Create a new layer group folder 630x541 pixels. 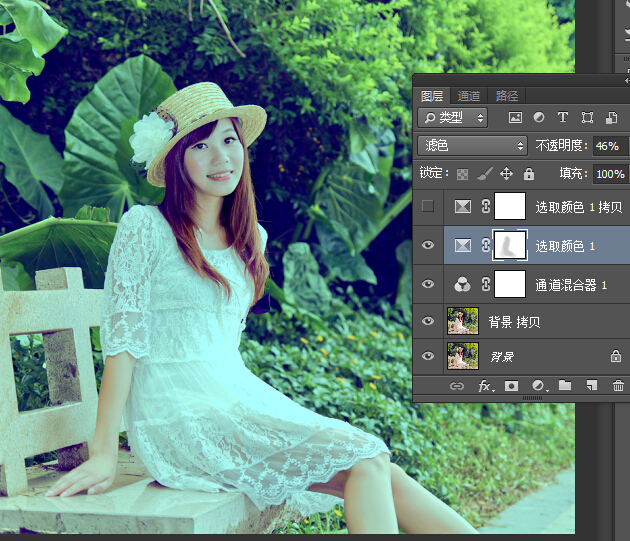[x=565, y=386]
